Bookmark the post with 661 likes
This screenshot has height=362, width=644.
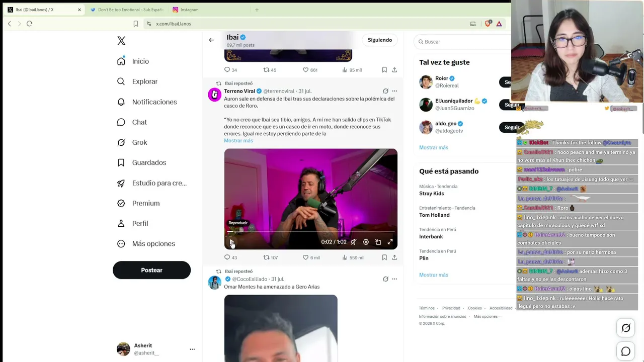point(384,70)
